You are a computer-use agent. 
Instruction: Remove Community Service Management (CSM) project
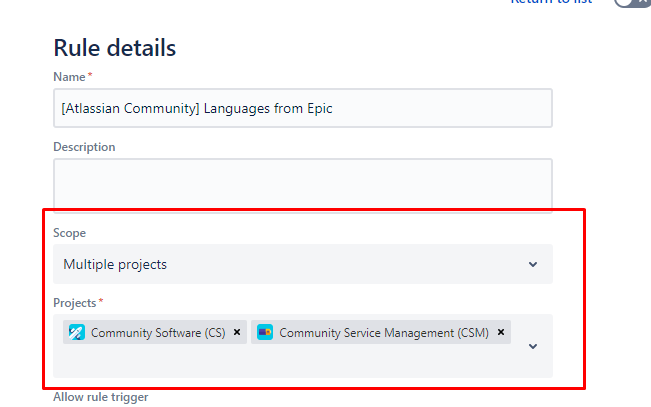tap(501, 332)
